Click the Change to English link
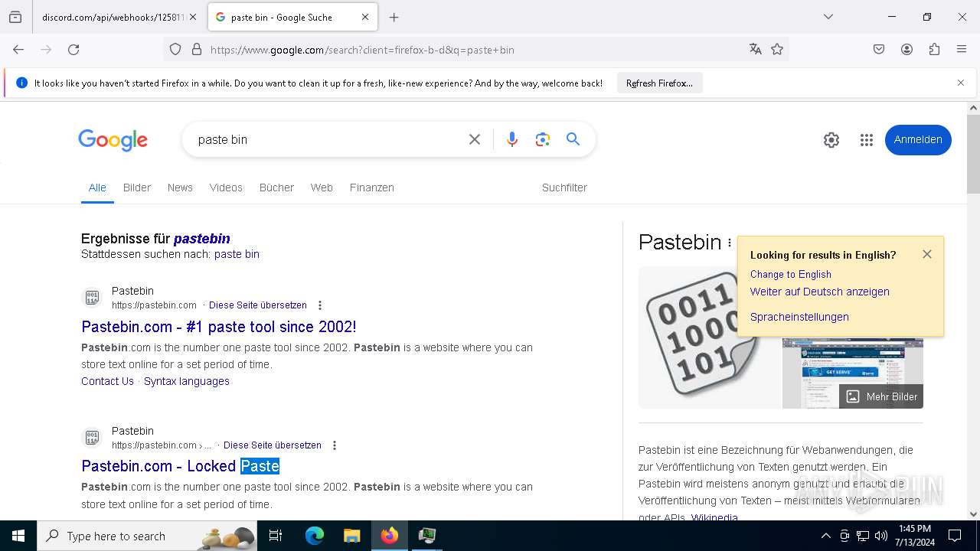 [790, 274]
